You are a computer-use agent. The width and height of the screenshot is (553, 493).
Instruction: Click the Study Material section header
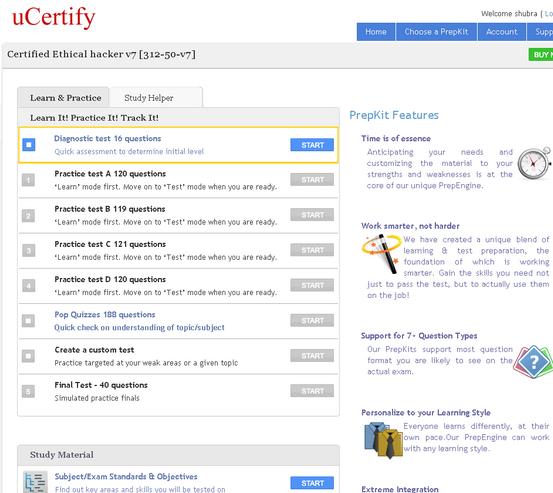[x=178, y=455]
